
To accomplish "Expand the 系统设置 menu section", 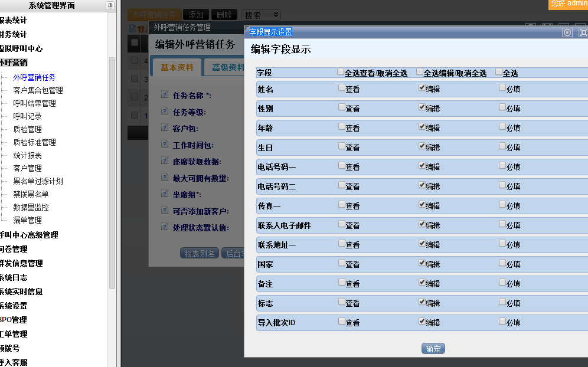I will point(14,306).
